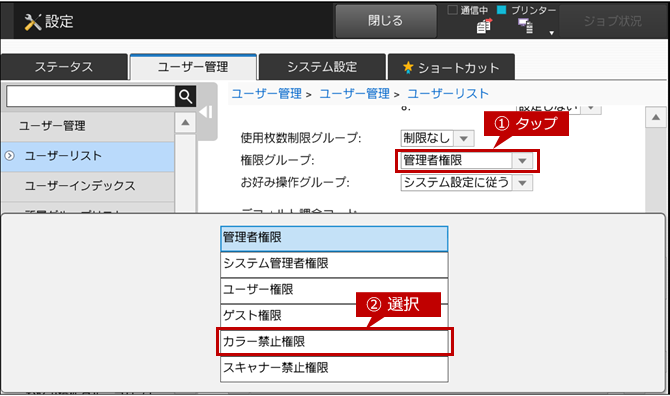Open the 権限グループ dropdown
The image size is (670, 396).
coord(467,161)
